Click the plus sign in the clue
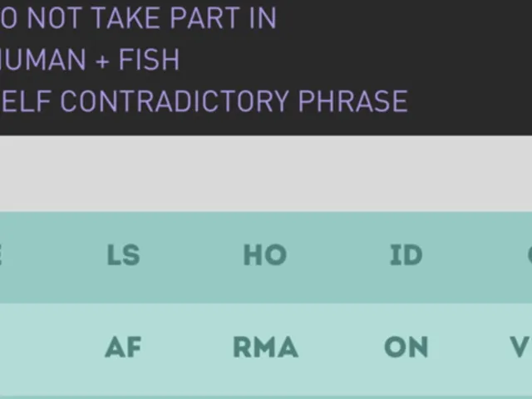 [x=102, y=62]
